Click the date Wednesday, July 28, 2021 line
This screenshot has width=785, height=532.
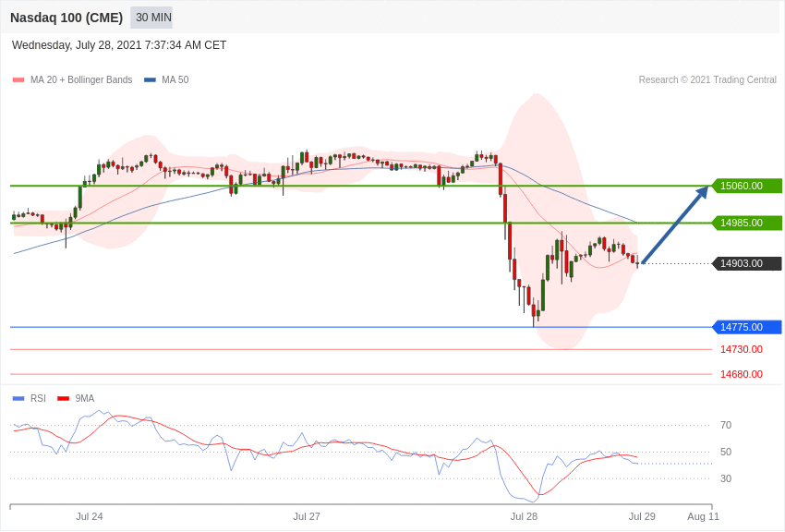click(x=118, y=45)
